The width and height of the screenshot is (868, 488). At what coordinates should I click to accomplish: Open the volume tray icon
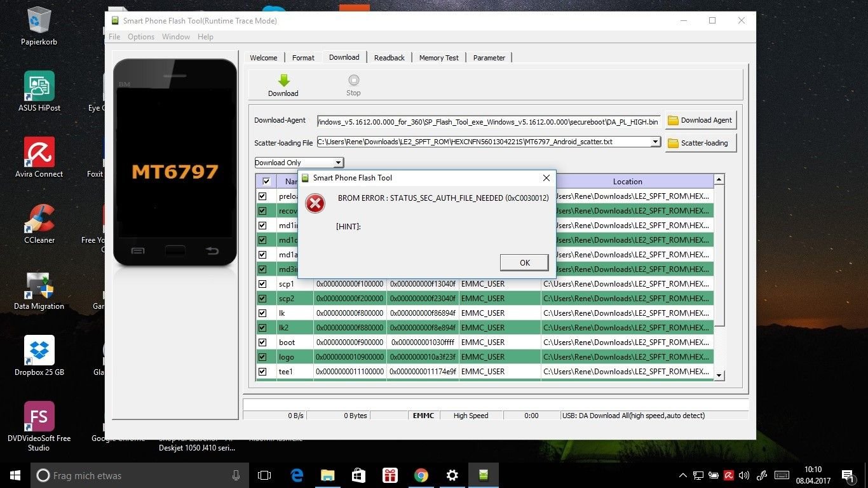(743, 475)
